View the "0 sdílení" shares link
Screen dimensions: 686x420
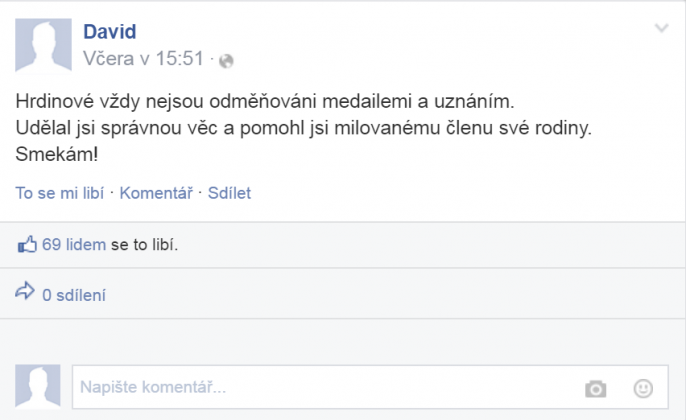pyautogui.click(x=74, y=295)
